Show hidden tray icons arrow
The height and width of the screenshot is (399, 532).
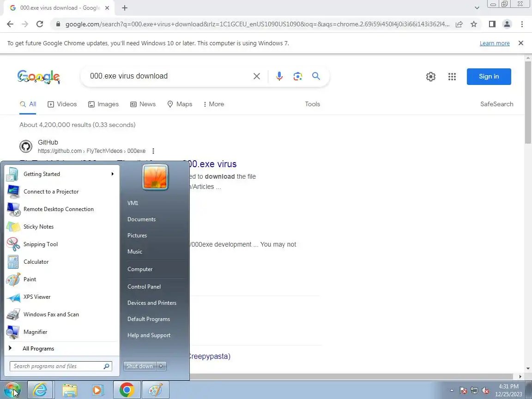[x=452, y=391]
